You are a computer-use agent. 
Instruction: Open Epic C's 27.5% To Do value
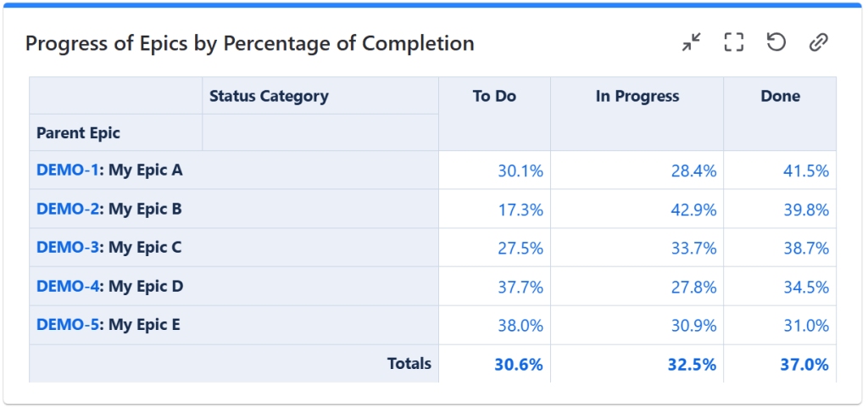[x=520, y=249]
